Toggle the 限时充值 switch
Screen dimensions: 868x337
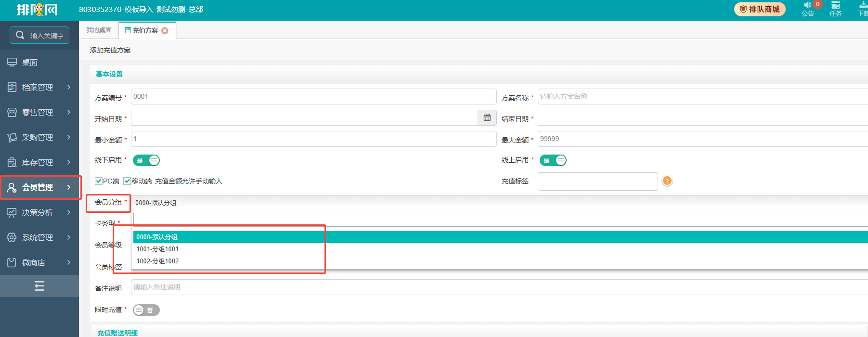click(146, 310)
